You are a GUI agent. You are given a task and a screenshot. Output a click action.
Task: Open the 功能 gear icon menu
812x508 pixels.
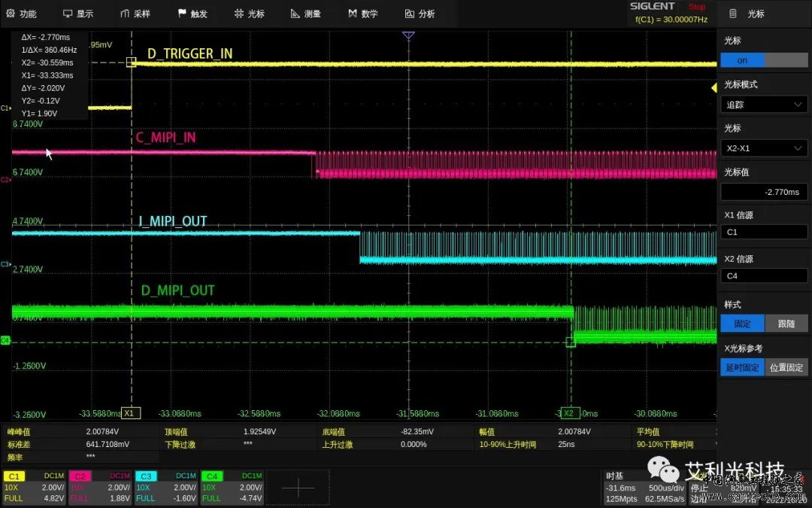tap(21, 14)
